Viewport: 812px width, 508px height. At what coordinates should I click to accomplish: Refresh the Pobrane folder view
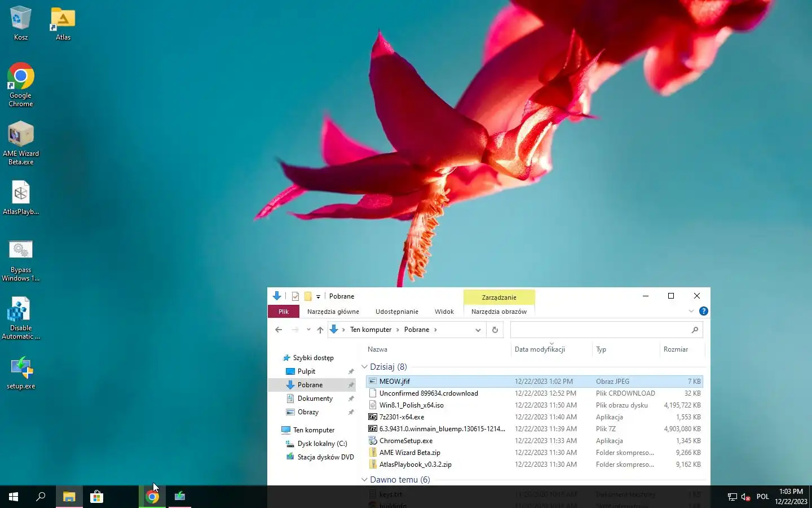[x=495, y=330]
